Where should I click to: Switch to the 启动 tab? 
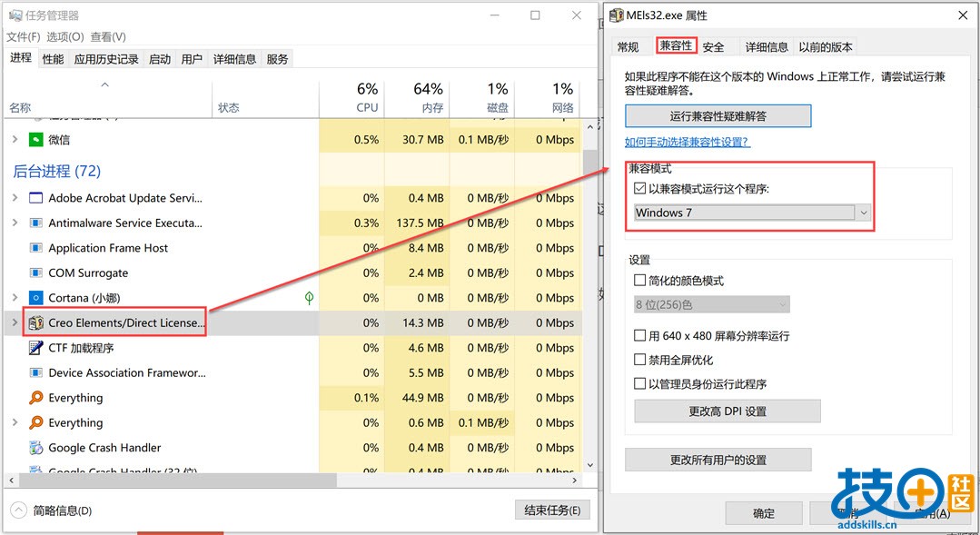(160, 59)
